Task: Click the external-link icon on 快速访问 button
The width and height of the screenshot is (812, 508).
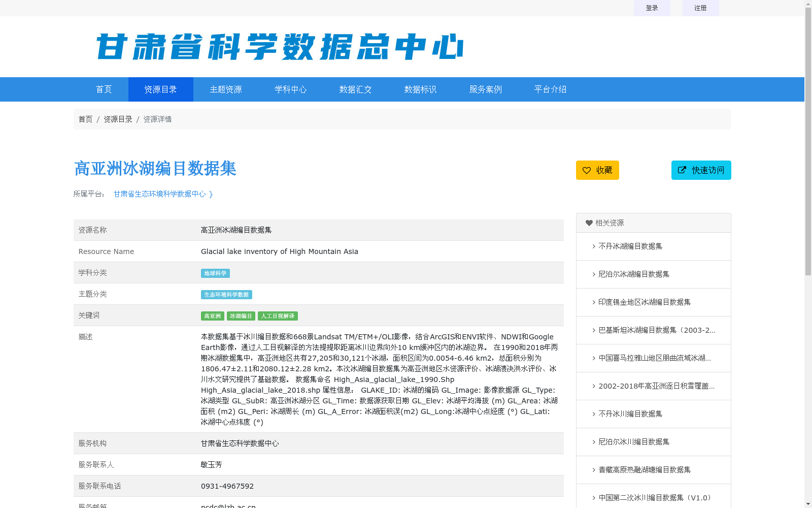Action: (682, 170)
